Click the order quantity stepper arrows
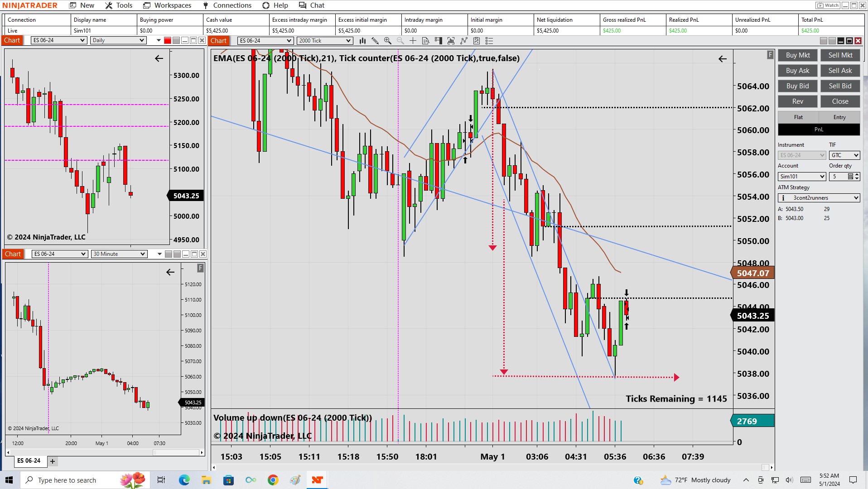This screenshot has height=489, width=868. 857,177
